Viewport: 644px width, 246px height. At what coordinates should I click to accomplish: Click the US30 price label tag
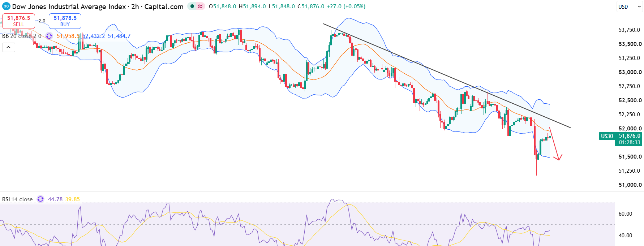(x=607, y=136)
